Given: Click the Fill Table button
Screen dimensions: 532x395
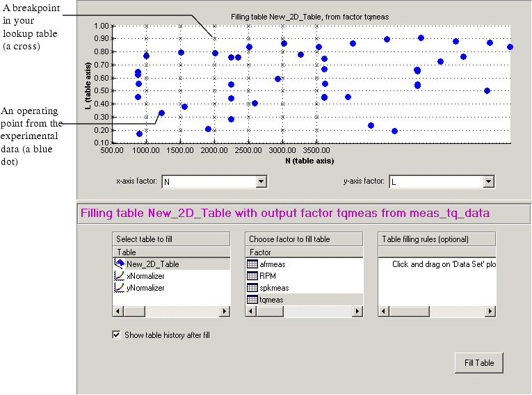Looking at the screenshot, I should [479, 363].
